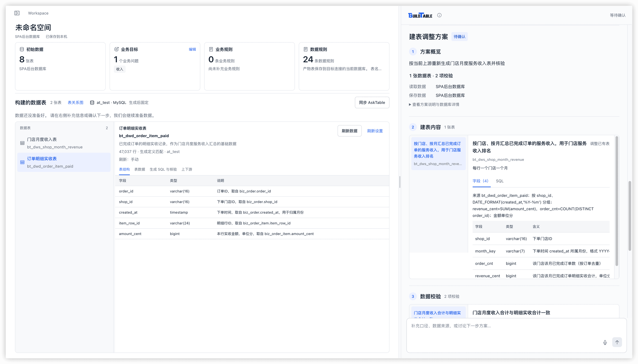Image resolution: width=638 pixels, height=364 pixels.
Task: Click month_key row in plan fields
Action: 541,251
